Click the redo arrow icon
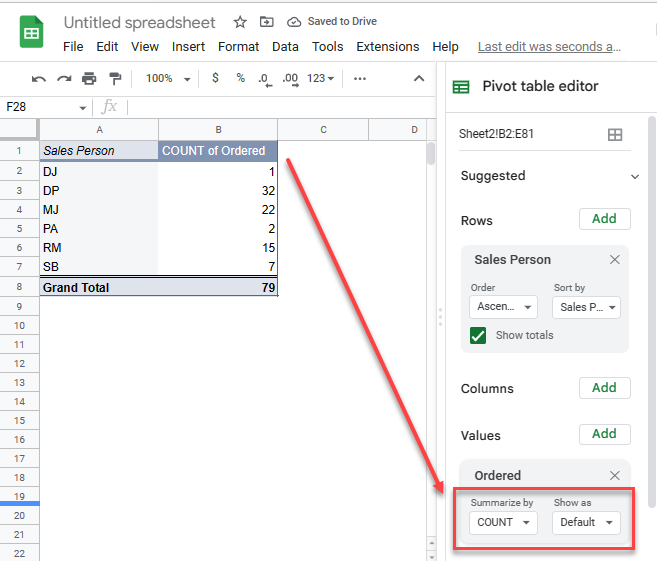The image size is (657, 561). (x=64, y=78)
